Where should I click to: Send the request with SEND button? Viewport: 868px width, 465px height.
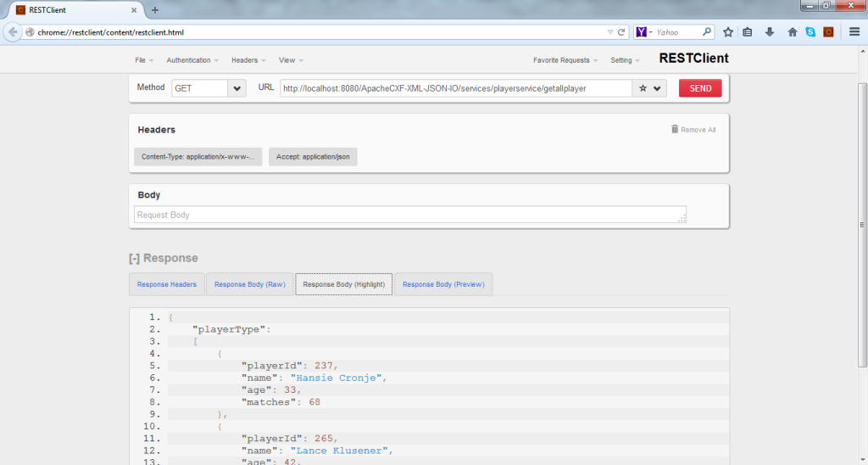pos(700,88)
